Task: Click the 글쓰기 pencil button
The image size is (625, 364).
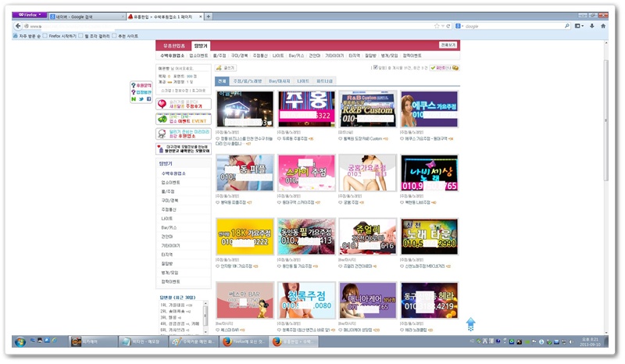Action: [x=226, y=68]
